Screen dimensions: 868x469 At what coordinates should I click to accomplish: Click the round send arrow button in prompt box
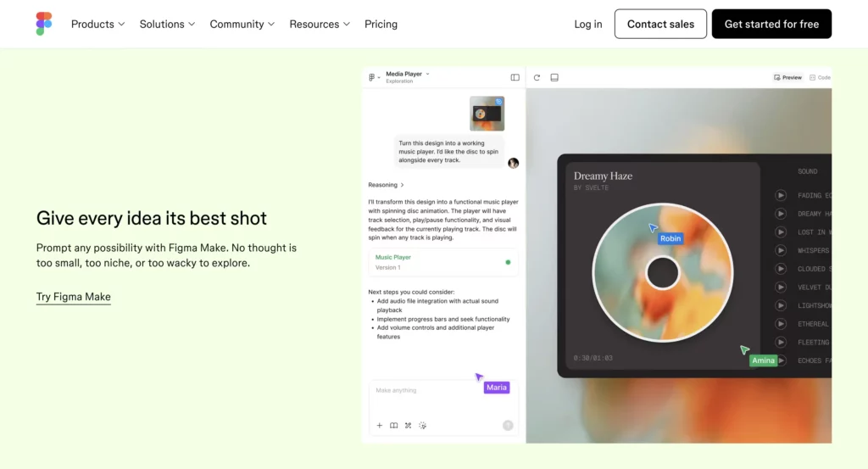point(508,425)
